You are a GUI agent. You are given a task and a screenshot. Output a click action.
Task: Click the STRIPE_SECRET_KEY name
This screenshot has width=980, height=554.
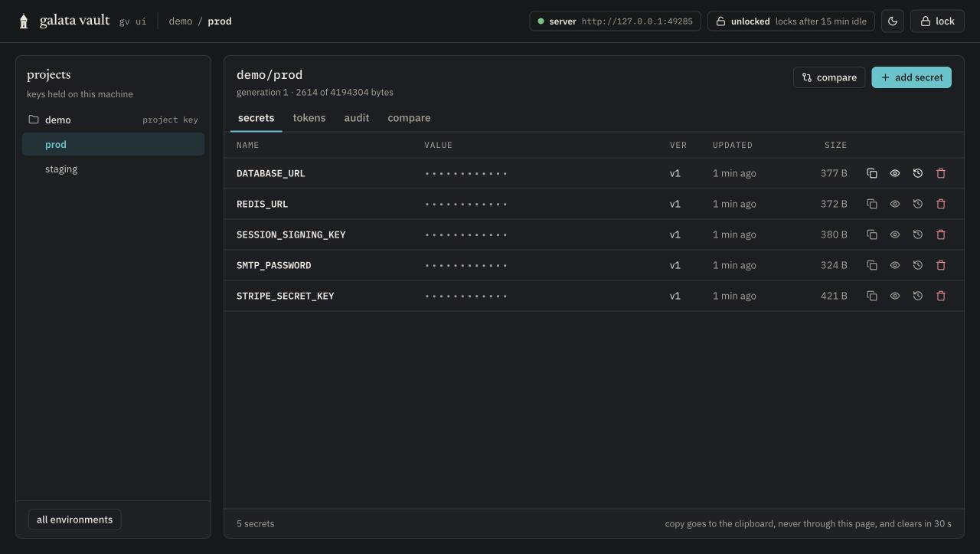(x=286, y=296)
